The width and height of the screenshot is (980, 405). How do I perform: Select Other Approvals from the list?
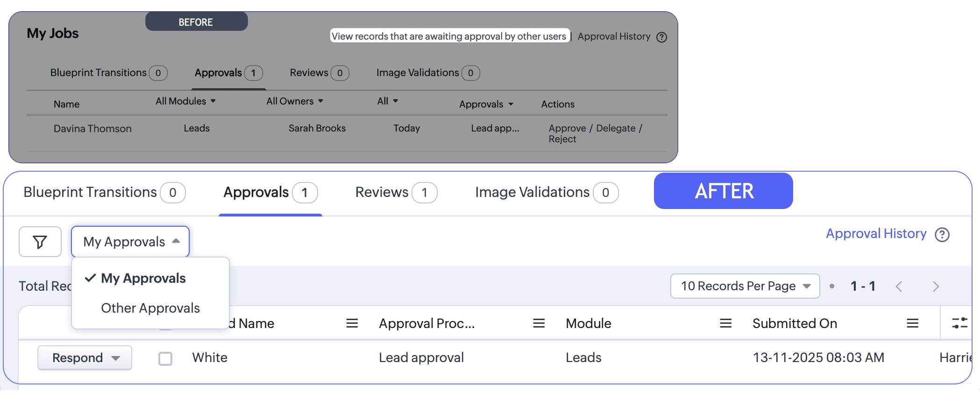coord(150,308)
